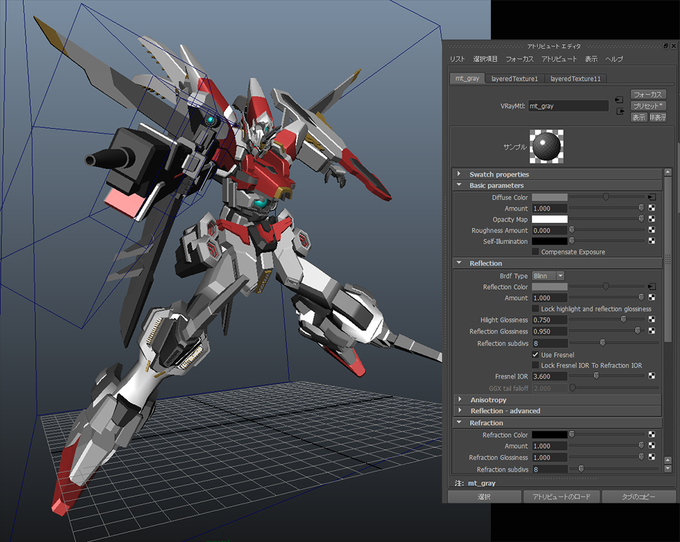The image size is (680, 542).
Task: Open the Self-Illumination black swatch
Action: [x=549, y=241]
